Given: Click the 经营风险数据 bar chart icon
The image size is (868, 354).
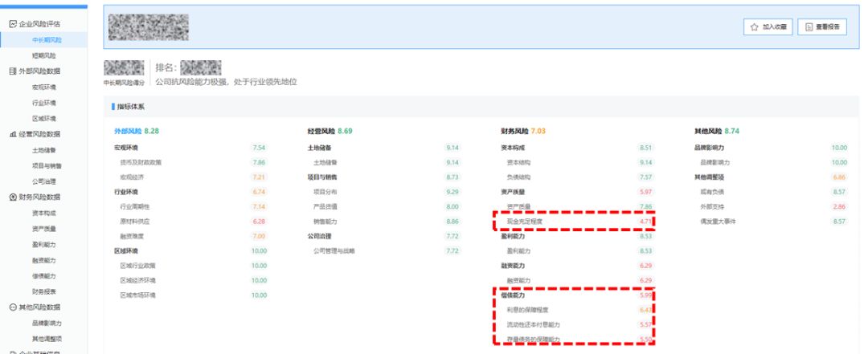Looking at the screenshot, I should 14,134.
